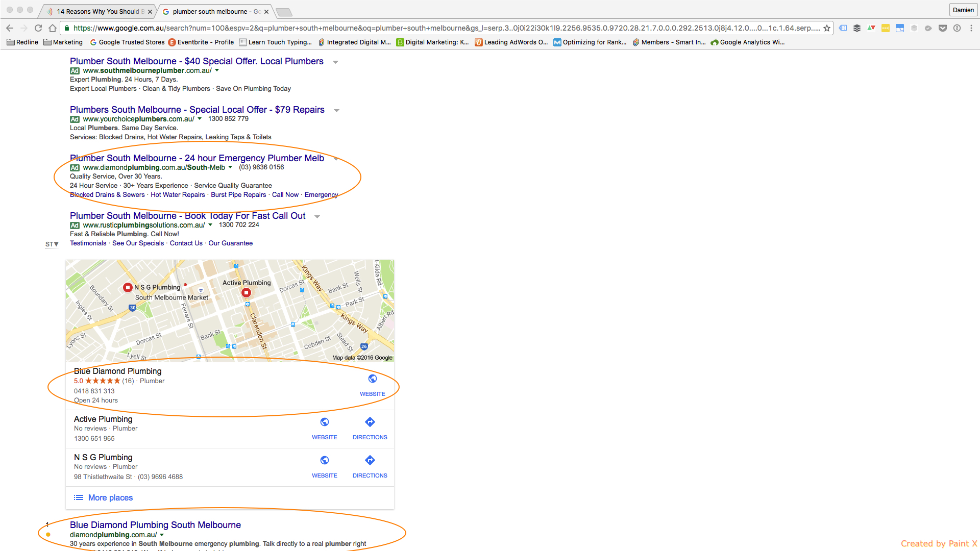980x551 pixels.
Task: Open the Optimizing for Rank... bookmark
Action: [590, 42]
